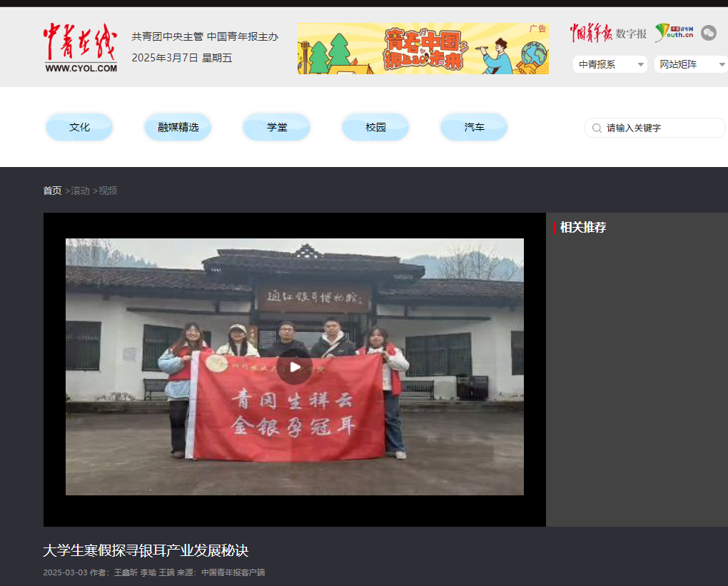728x586 pixels.
Task: Play the video with center play button
Action: 295,367
